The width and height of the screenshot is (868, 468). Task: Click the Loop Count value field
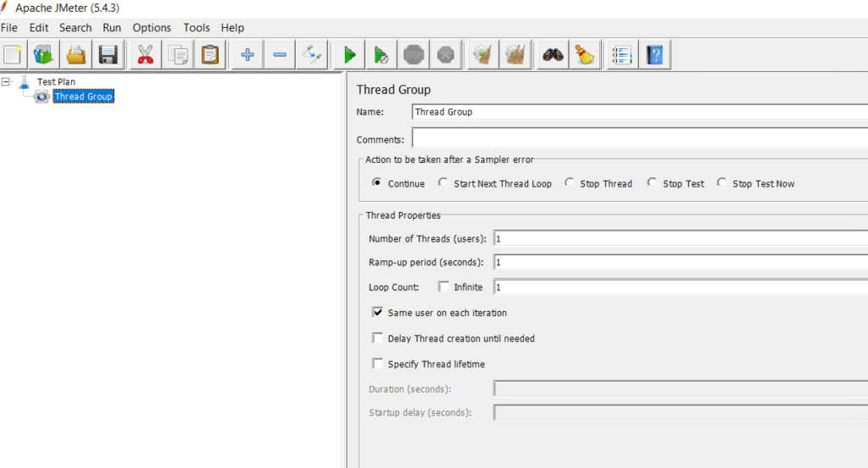coord(681,287)
